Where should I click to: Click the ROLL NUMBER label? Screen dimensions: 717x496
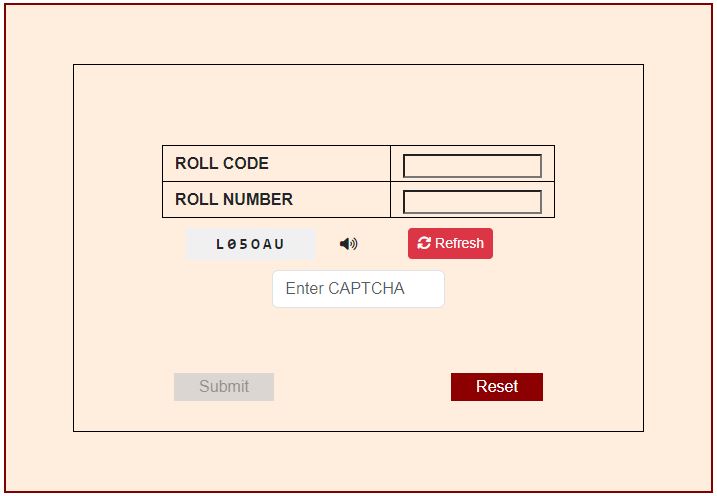(234, 200)
